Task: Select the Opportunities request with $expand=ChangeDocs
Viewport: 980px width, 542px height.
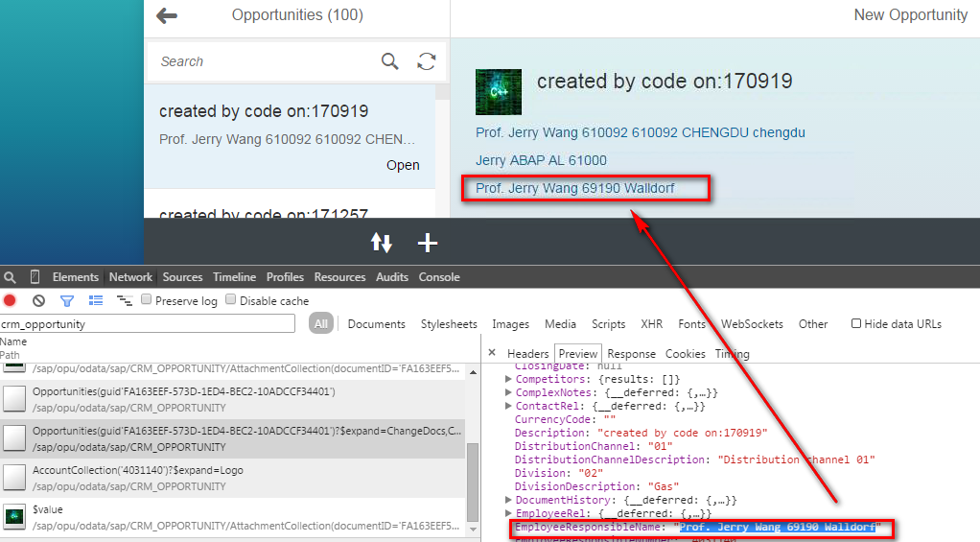Action: click(x=232, y=438)
